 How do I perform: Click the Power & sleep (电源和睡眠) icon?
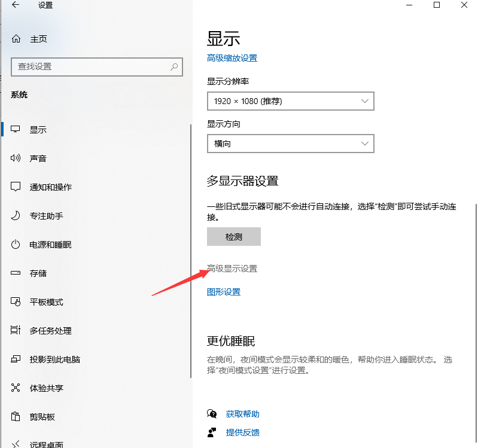click(x=16, y=245)
